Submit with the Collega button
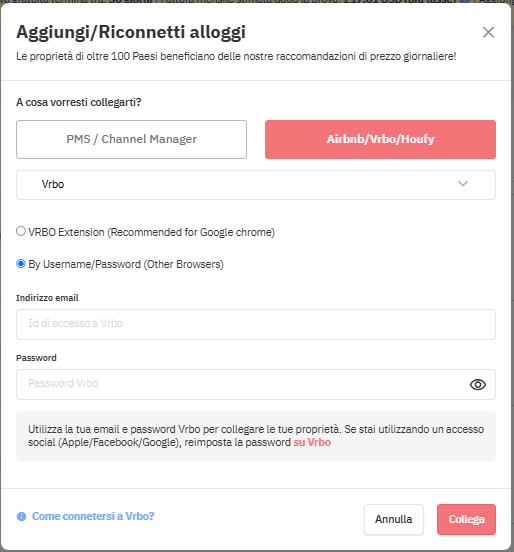Screen dimensions: 514x552 [466, 519]
